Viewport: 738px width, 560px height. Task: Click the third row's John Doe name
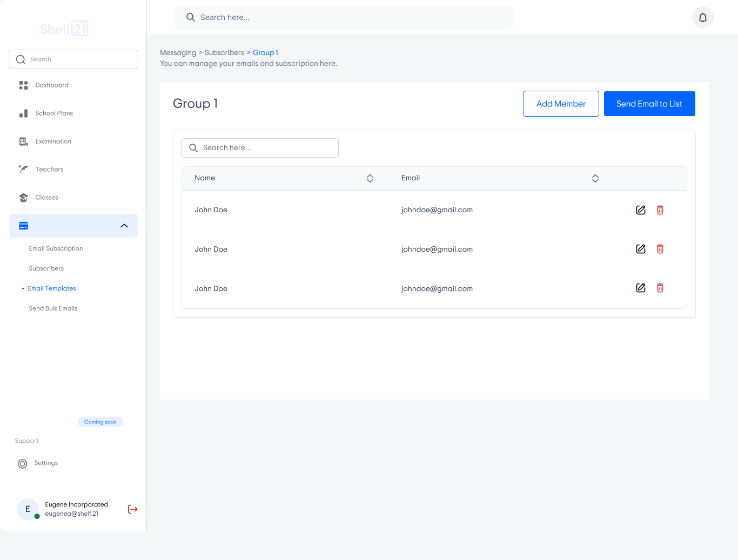click(x=211, y=289)
